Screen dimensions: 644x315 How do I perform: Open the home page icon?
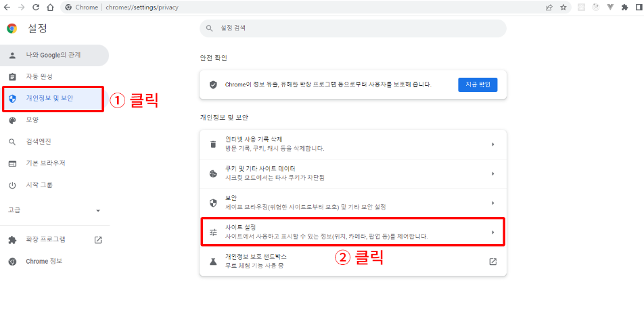[50, 7]
